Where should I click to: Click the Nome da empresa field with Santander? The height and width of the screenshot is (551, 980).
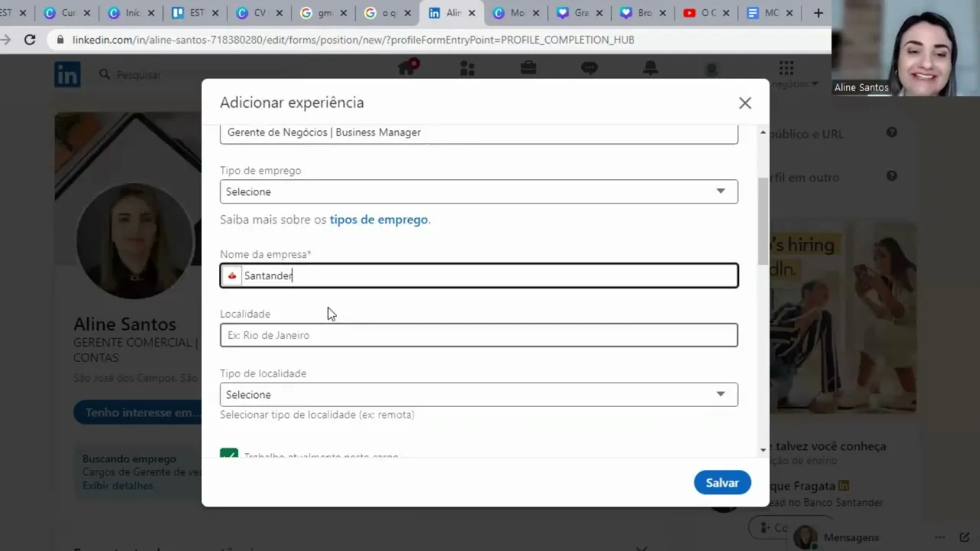479,275
